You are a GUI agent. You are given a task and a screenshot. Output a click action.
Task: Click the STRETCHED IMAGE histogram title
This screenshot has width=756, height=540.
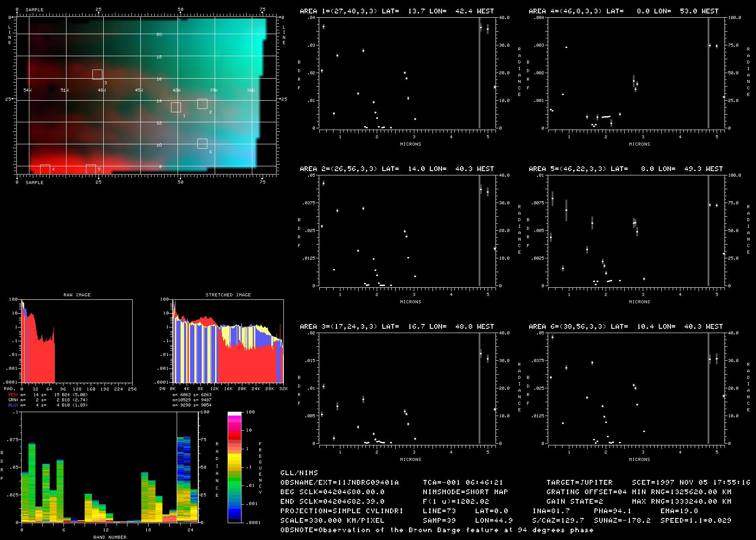228,295
